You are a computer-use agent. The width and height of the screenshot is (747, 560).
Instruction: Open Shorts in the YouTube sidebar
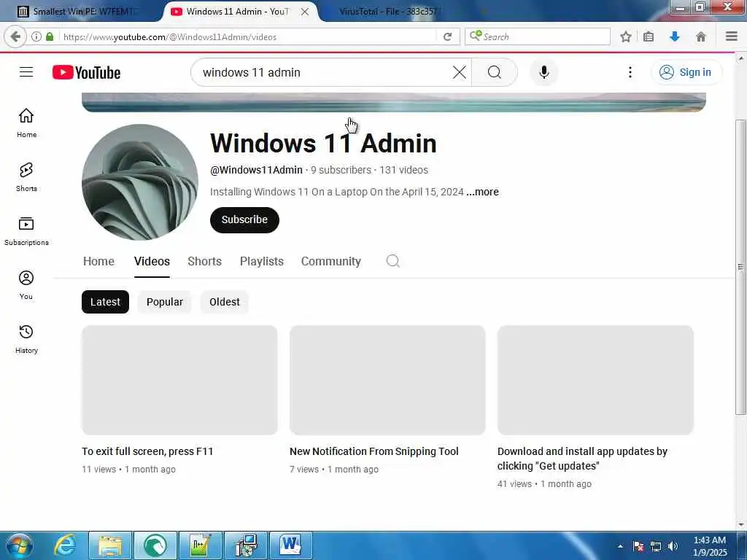26,176
